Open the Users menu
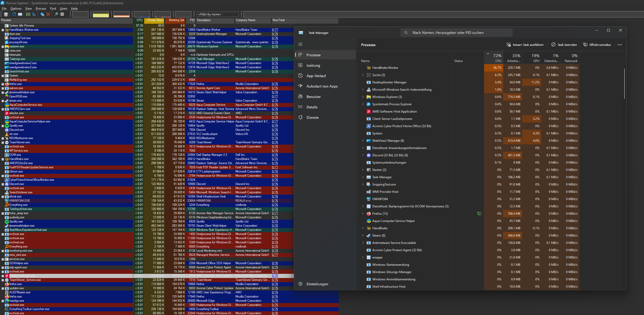The image size is (644, 315). (64, 9)
